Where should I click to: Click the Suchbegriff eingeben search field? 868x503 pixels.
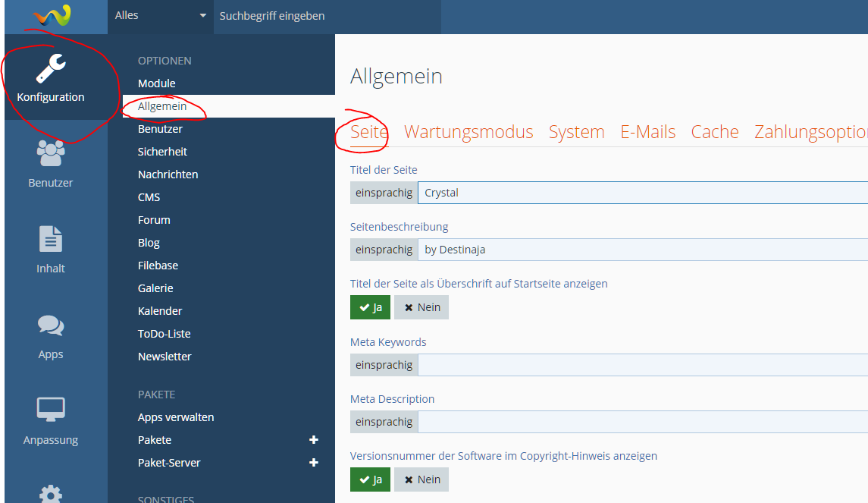(x=326, y=16)
